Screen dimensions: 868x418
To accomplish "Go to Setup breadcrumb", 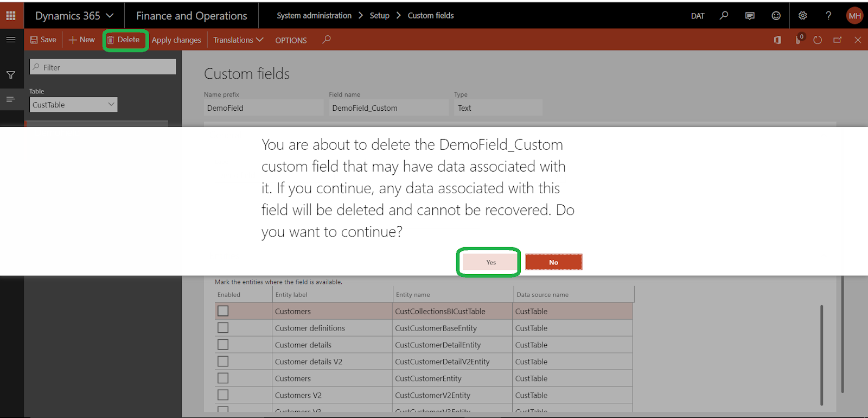I will (380, 16).
